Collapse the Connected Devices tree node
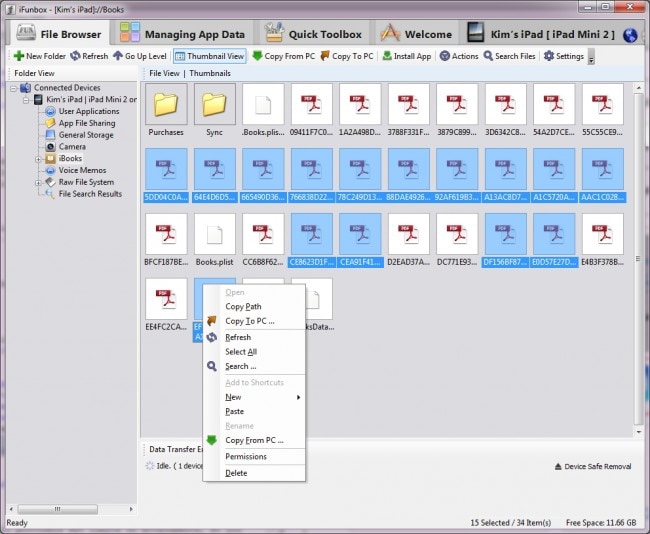 tap(14, 88)
